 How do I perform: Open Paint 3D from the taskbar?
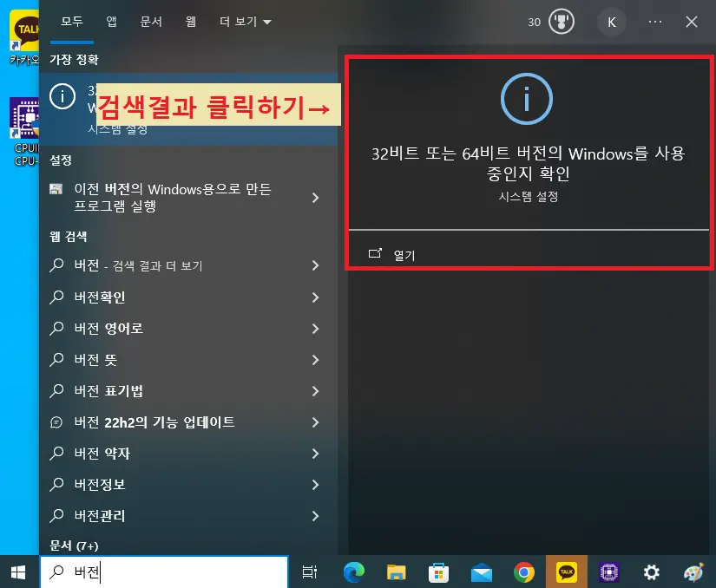click(693, 572)
